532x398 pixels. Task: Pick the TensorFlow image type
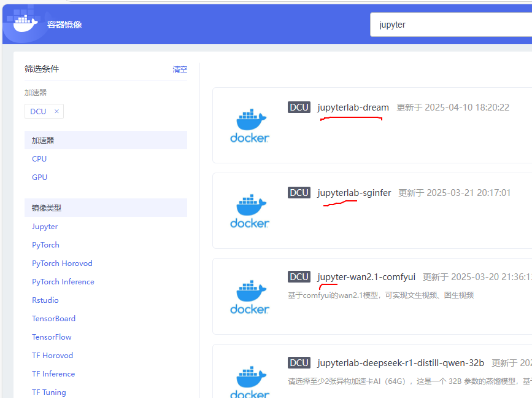[x=52, y=337]
